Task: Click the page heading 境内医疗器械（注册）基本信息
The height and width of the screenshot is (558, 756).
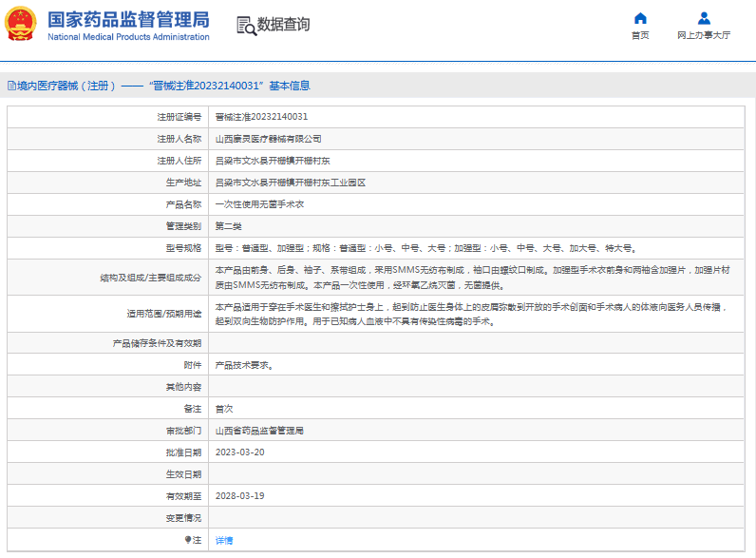Action: coord(163,86)
